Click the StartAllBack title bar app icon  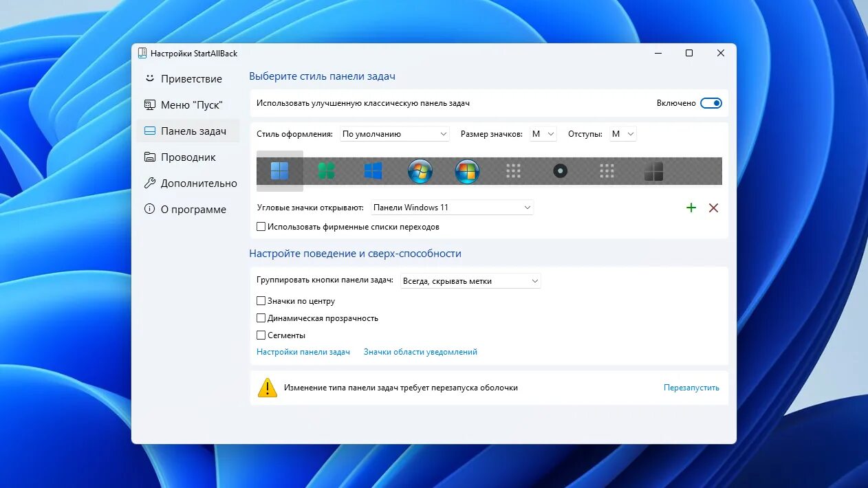[142, 53]
